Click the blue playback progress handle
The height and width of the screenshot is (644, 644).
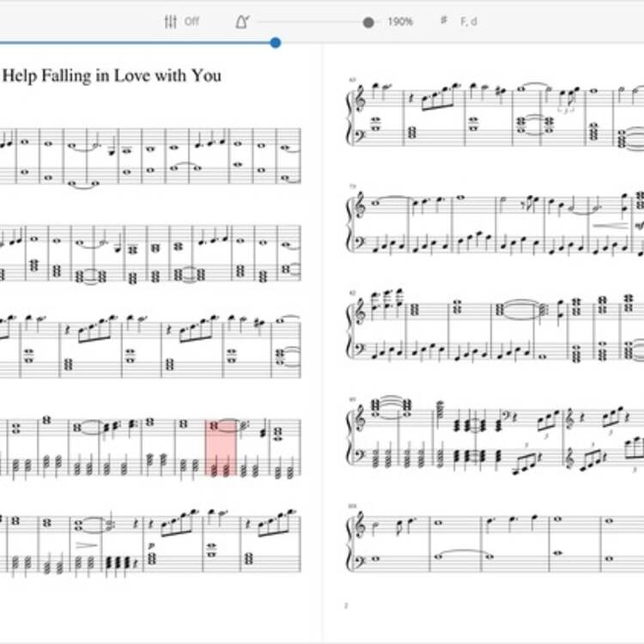click(276, 42)
